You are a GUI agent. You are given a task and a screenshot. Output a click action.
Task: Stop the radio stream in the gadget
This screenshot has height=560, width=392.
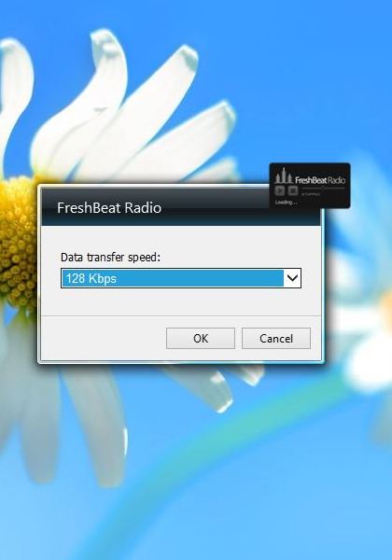[x=293, y=190]
